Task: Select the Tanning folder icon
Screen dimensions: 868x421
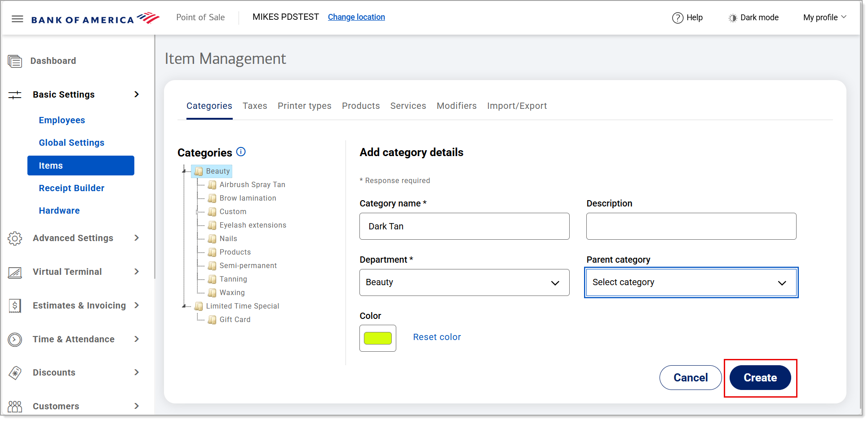Action: pyautogui.click(x=212, y=279)
